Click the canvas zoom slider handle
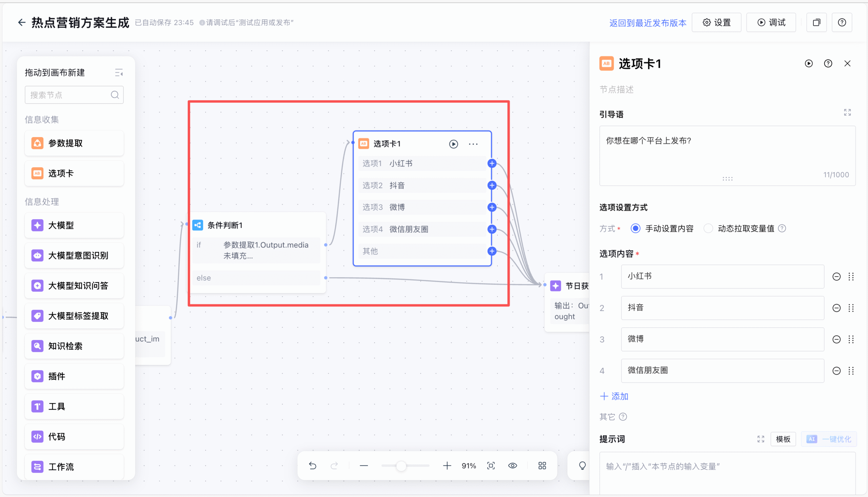Viewport: 868px width, 497px height. 401,465
